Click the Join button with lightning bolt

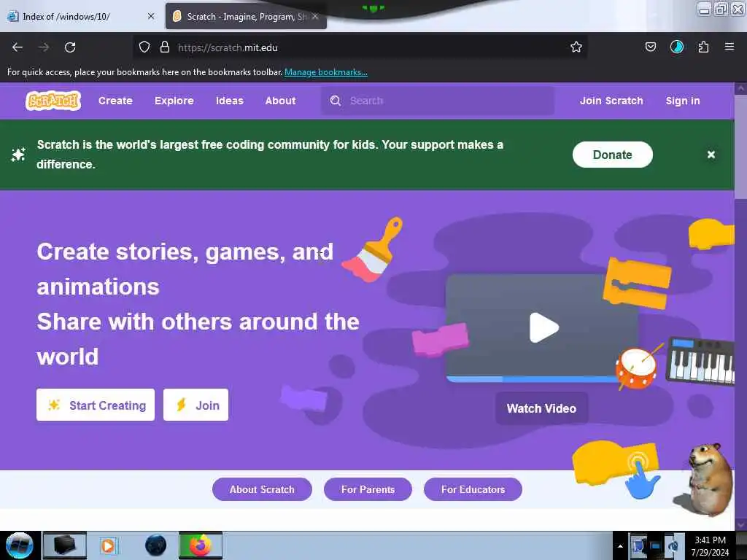tap(196, 405)
